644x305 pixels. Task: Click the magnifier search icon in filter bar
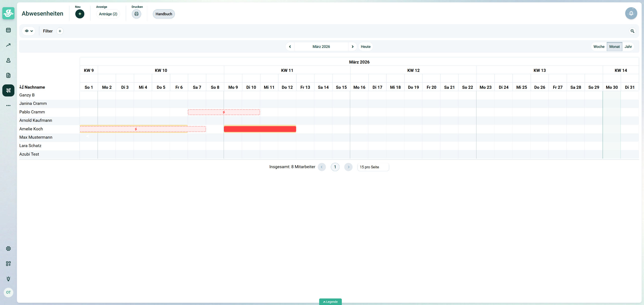(632, 31)
